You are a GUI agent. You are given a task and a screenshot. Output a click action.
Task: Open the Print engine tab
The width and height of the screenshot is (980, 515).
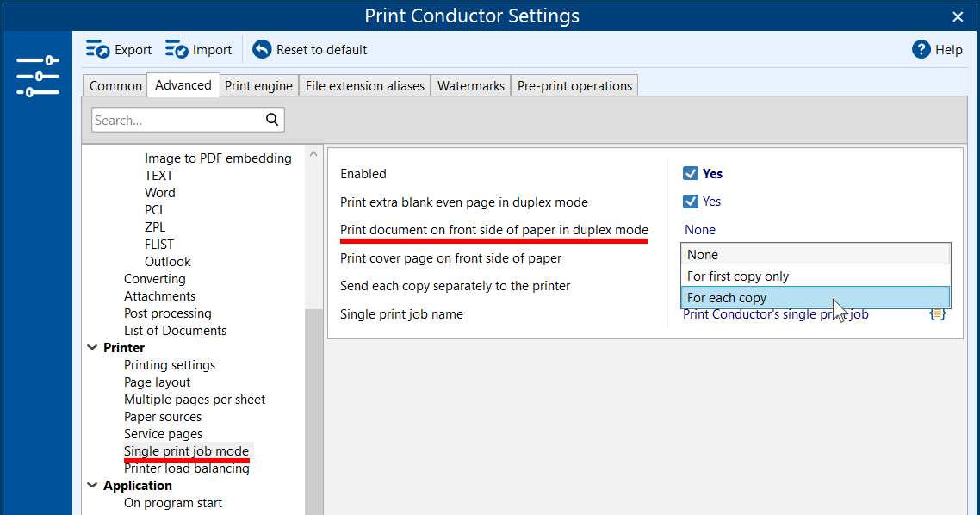[258, 85]
